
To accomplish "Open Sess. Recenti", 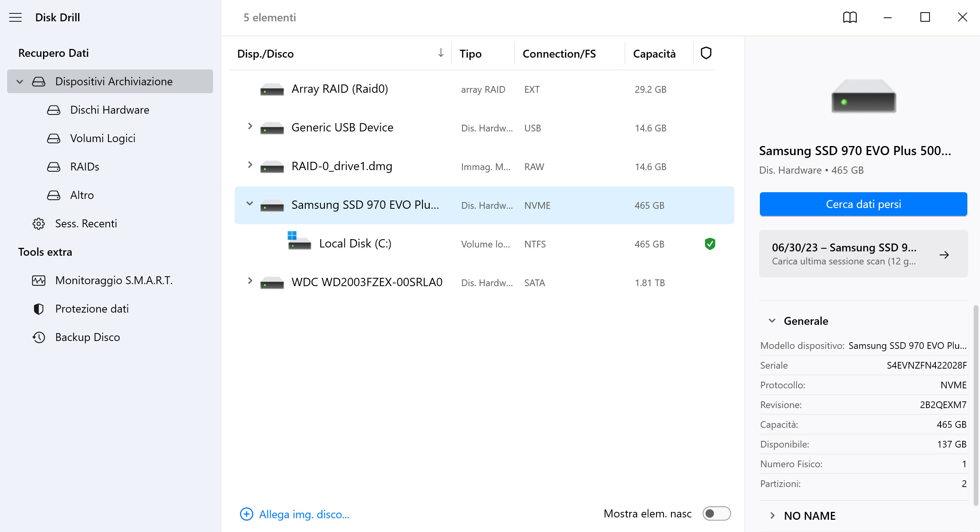I will (86, 224).
